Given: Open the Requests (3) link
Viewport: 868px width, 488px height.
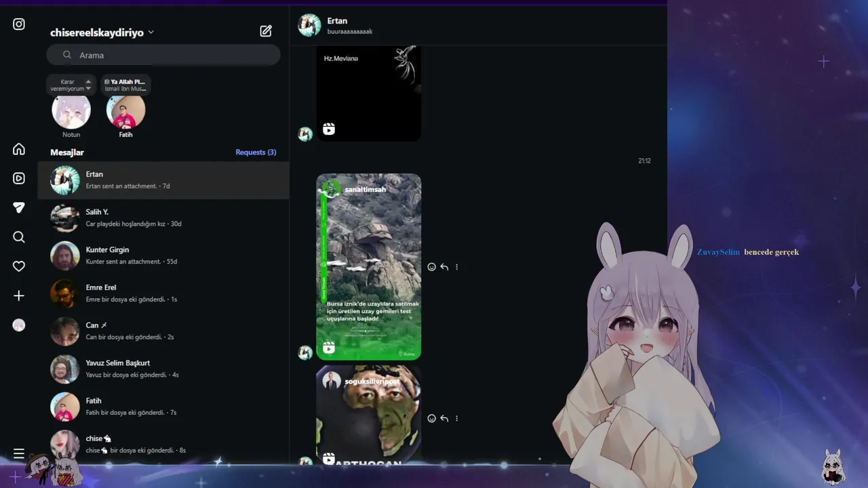Looking at the screenshot, I should point(256,152).
